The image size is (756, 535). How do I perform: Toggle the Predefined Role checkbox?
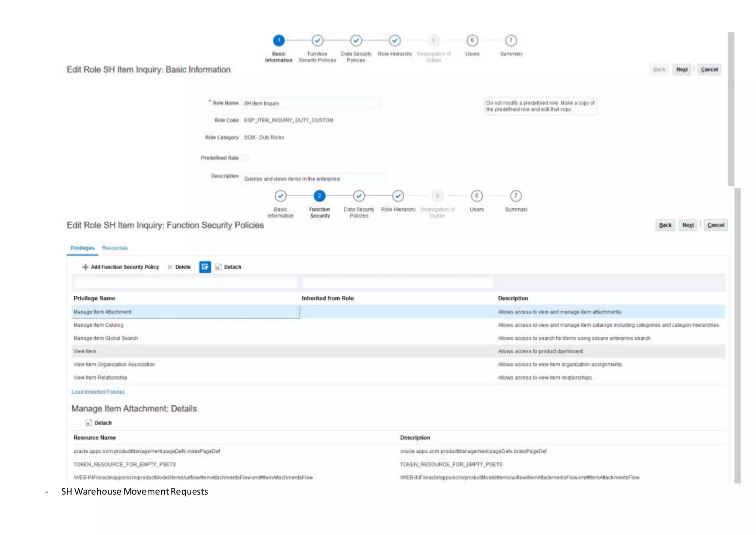pyautogui.click(x=245, y=158)
